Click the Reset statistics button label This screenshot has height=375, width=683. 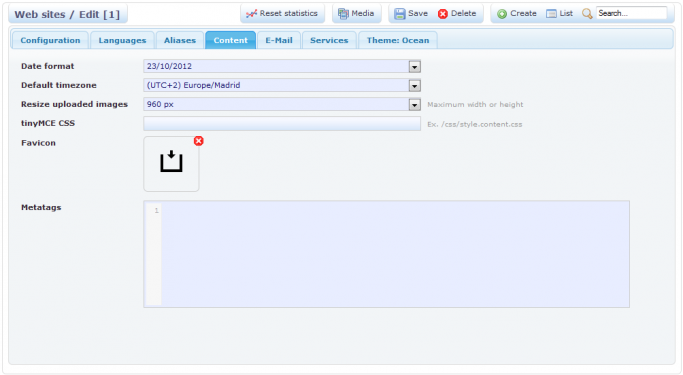pyautogui.click(x=288, y=14)
